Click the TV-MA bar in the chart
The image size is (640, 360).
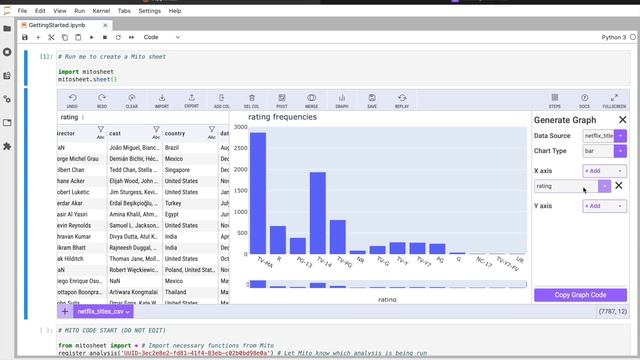pos(258,193)
